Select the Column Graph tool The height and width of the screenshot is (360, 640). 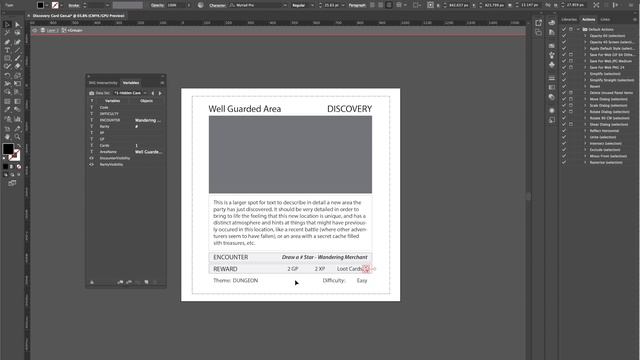tap(18, 119)
